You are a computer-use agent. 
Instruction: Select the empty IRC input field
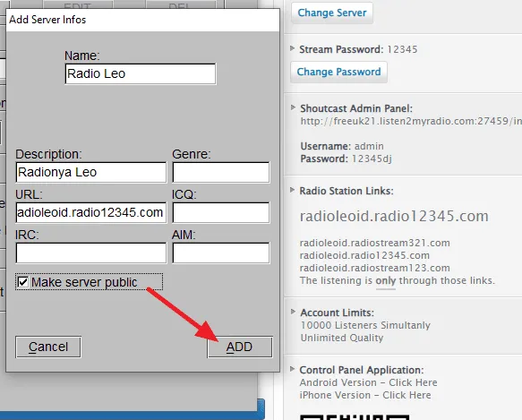[x=91, y=253]
